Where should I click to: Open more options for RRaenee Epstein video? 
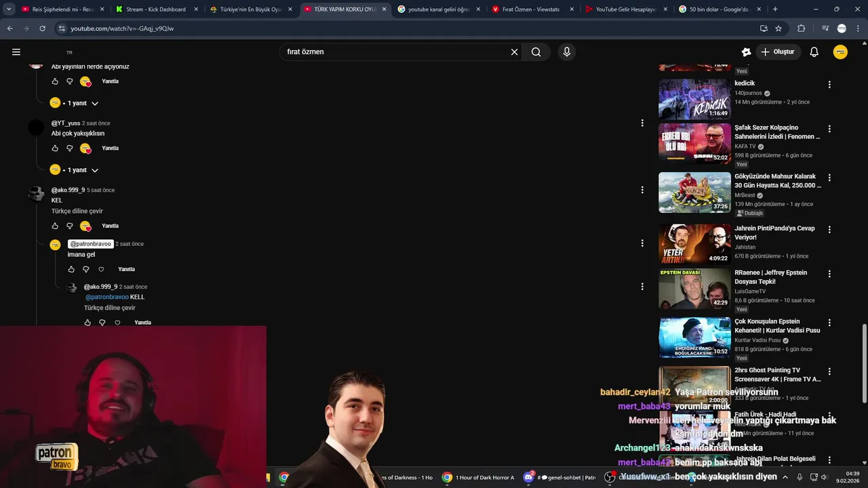pyautogui.click(x=829, y=274)
